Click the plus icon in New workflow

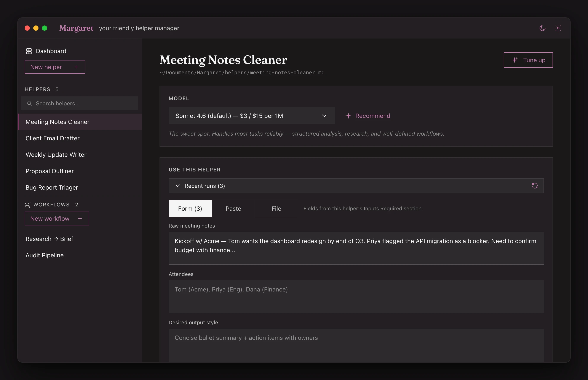coord(80,219)
